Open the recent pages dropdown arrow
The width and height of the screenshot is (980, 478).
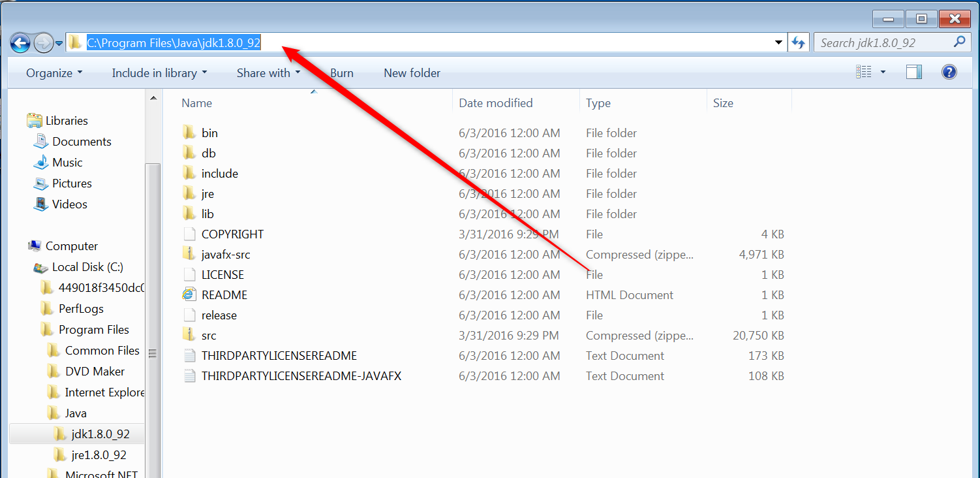coord(59,44)
